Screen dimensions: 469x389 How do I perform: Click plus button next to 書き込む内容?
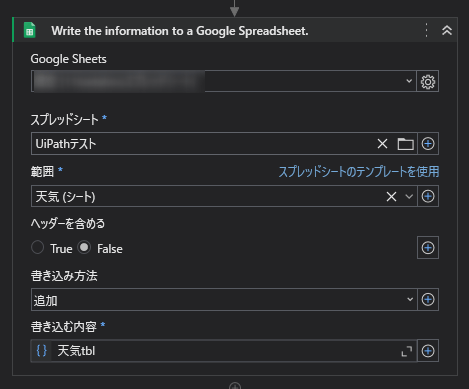pos(428,351)
